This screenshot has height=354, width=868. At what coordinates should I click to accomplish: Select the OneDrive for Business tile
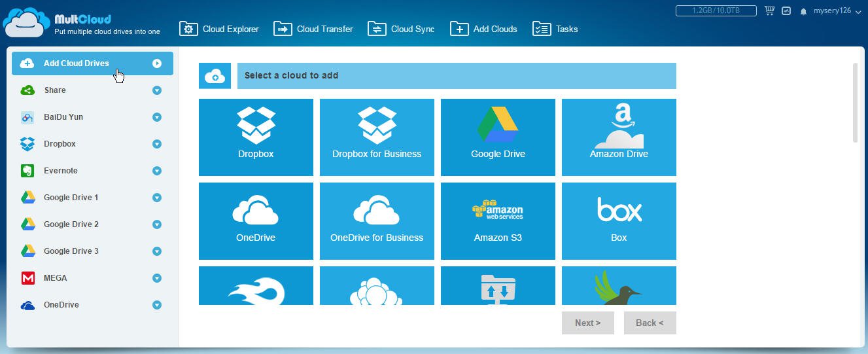tap(377, 221)
